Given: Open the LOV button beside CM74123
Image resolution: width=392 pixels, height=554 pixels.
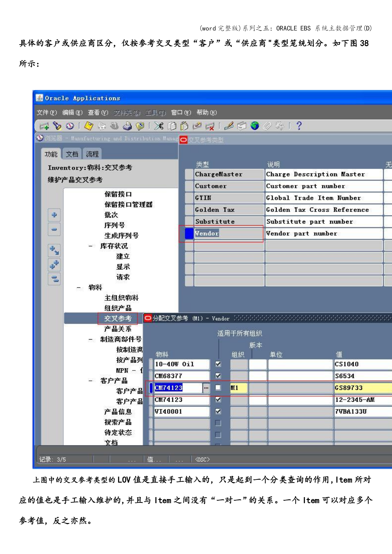Looking at the screenshot, I should tap(206, 388).
